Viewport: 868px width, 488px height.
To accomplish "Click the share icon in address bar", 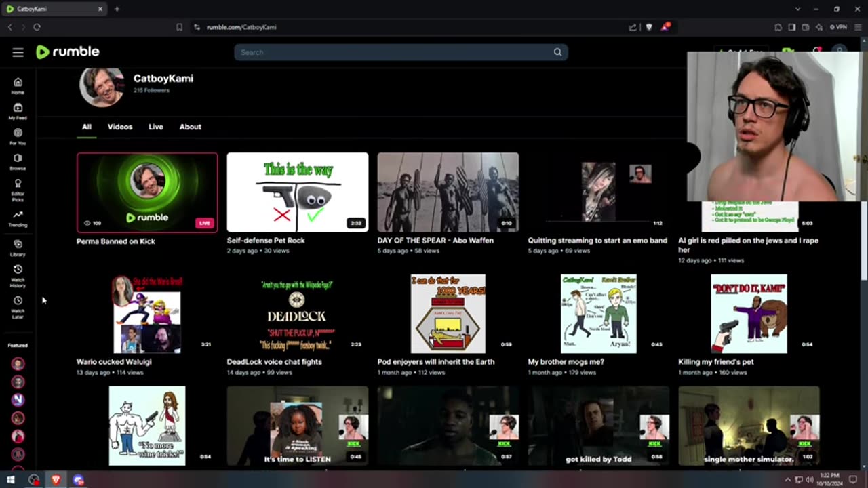I will click(633, 27).
